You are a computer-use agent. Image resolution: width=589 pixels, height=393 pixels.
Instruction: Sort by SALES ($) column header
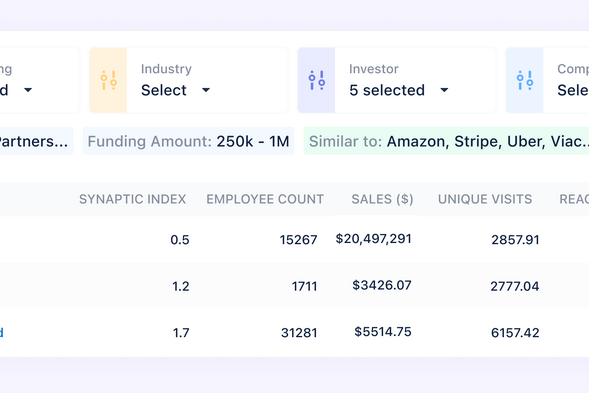click(382, 199)
